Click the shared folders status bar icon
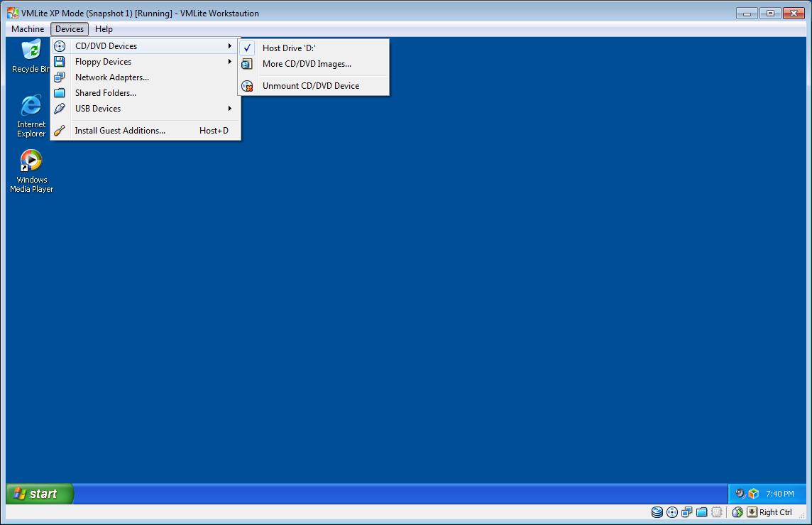The width and height of the screenshot is (812, 525). point(702,512)
